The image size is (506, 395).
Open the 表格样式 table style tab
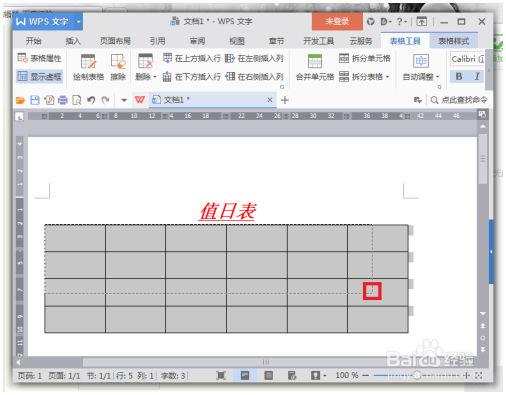(453, 41)
